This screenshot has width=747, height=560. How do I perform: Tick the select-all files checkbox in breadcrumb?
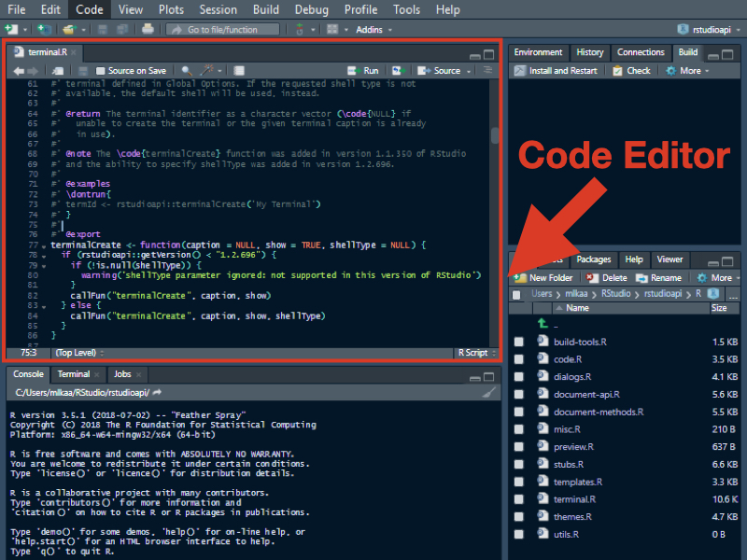click(516, 295)
